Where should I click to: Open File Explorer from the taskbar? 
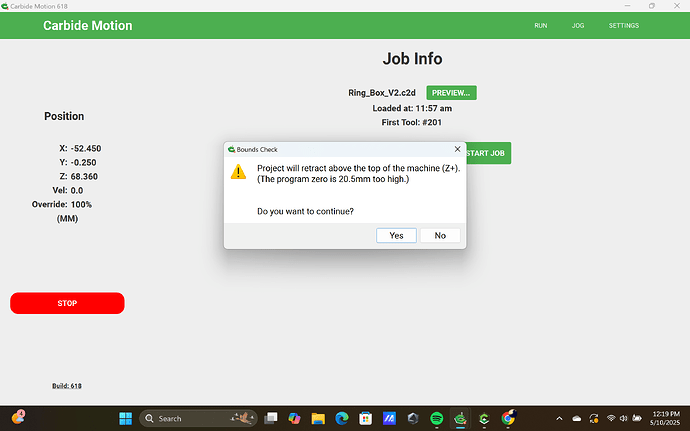point(318,418)
